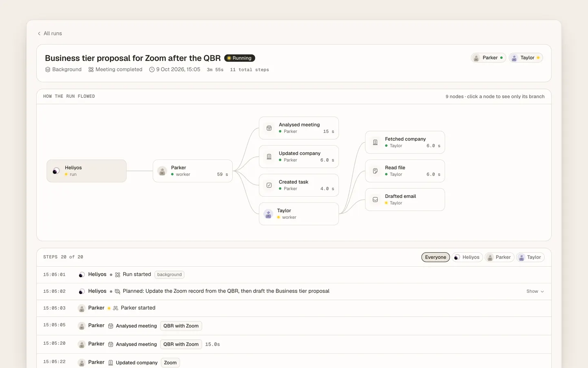Image resolution: width=588 pixels, height=368 pixels.
Task: Click the run title heading
Action: pos(133,58)
